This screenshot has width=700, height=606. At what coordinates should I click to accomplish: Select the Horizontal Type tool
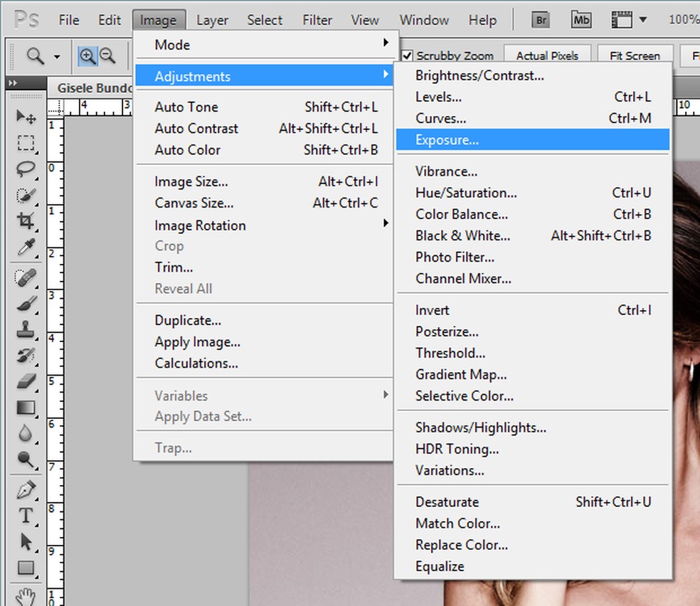26,516
